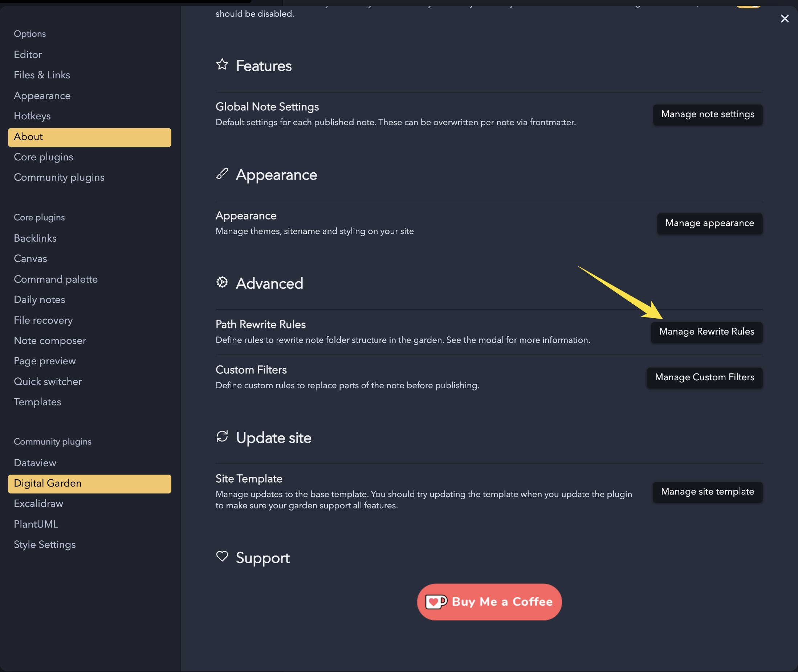Click the paintbrush icon beside Appearance heading

[x=222, y=174]
